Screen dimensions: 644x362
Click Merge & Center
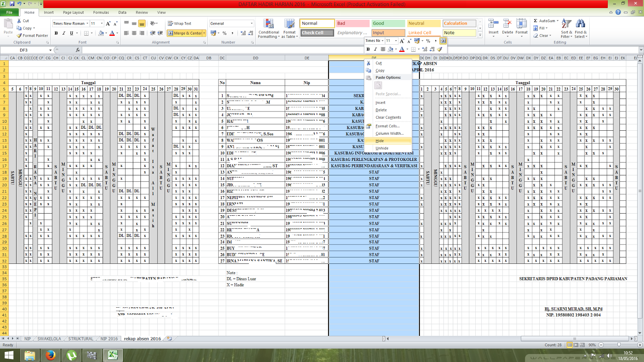pyautogui.click(x=184, y=33)
